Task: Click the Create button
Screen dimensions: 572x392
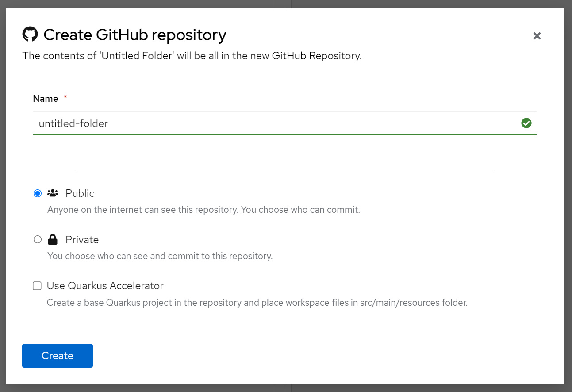Action: [57, 355]
